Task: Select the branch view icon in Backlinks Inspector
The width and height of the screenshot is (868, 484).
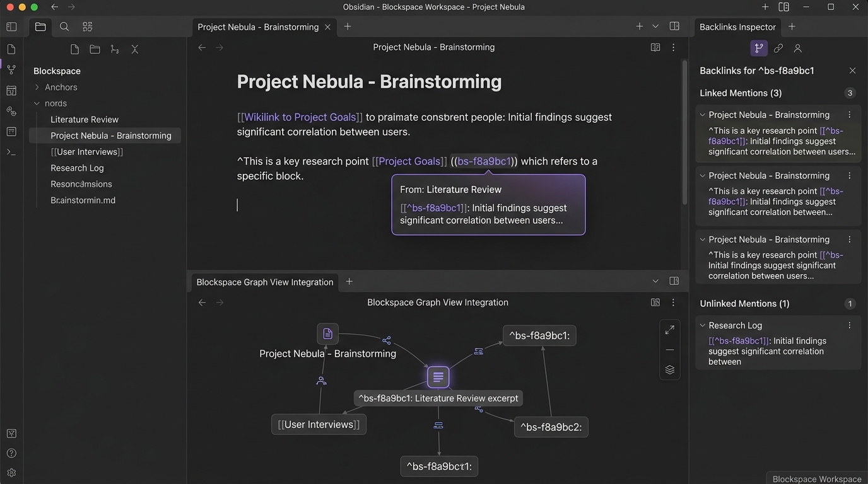Action: 759,48
